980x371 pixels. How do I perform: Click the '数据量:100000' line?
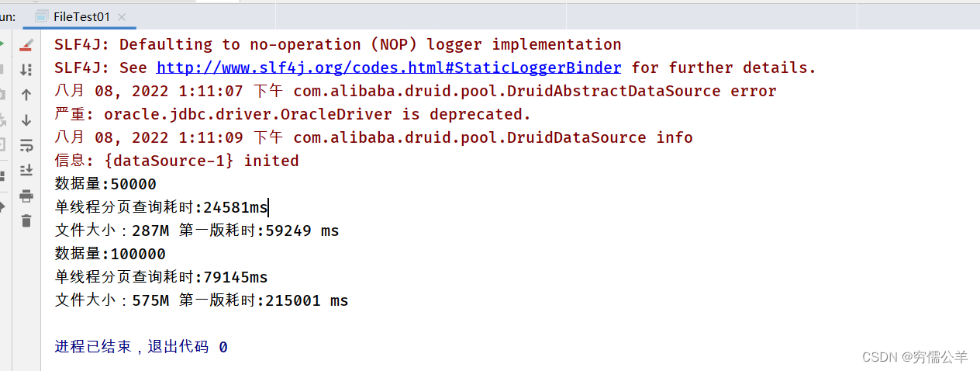(110, 254)
